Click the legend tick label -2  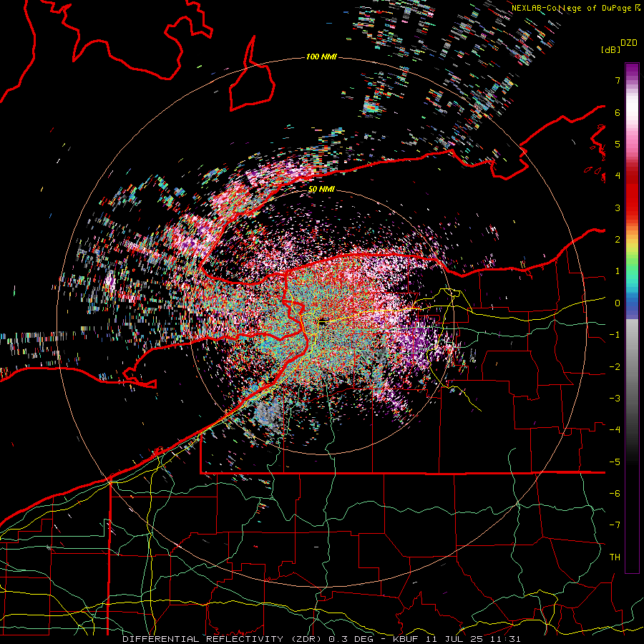click(615, 367)
